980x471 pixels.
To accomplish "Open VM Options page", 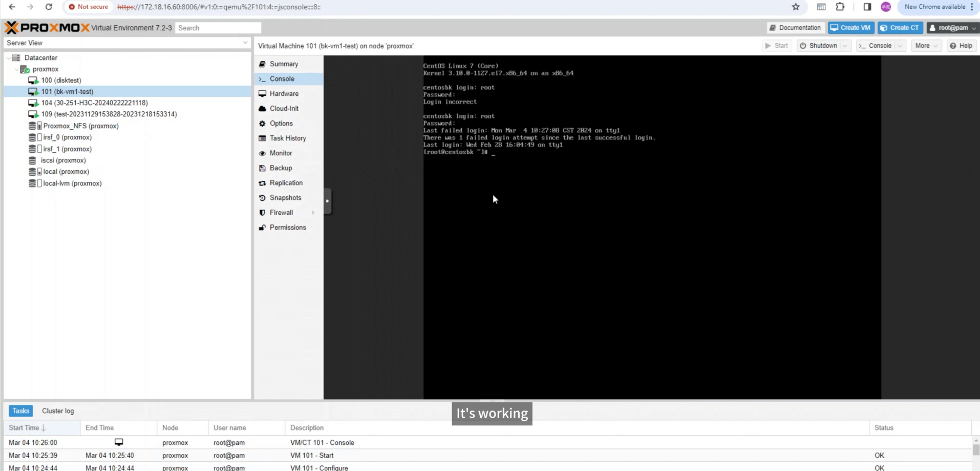I will (288, 124).
